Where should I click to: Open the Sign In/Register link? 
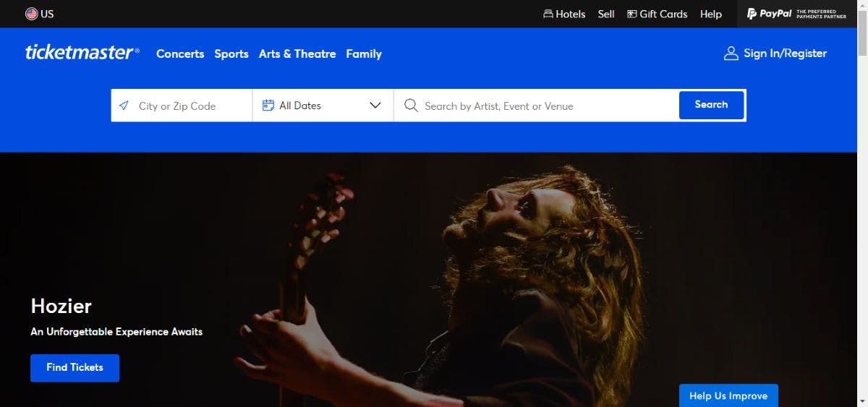[785, 53]
